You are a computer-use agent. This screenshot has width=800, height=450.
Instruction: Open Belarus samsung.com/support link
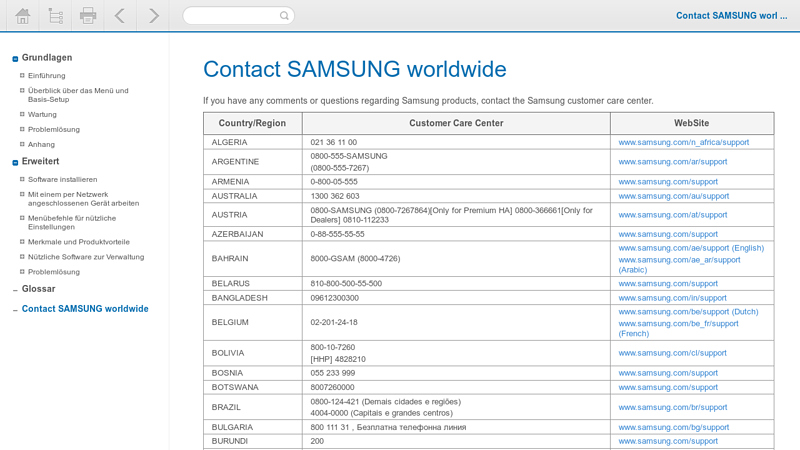[668, 284]
